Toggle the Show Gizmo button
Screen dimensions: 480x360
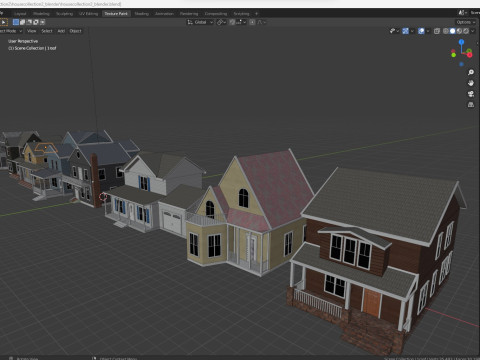pyautogui.click(x=405, y=31)
